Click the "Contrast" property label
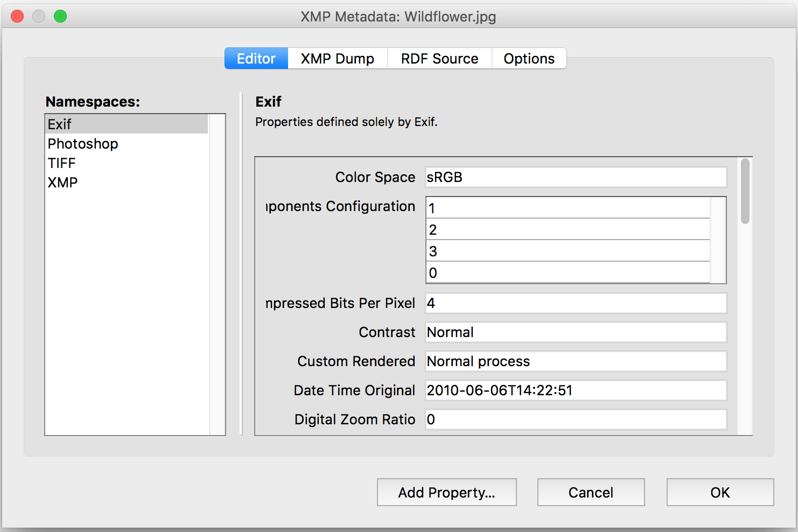This screenshot has width=798, height=532. pyautogui.click(x=387, y=332)
